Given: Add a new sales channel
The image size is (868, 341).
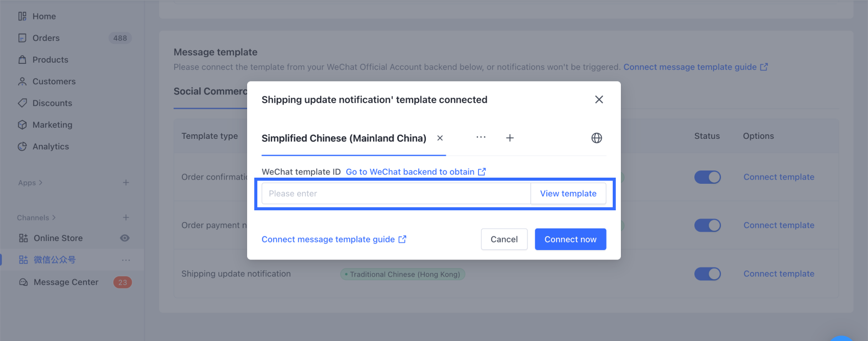Looking at the screenshot, I should pos(126,217).
